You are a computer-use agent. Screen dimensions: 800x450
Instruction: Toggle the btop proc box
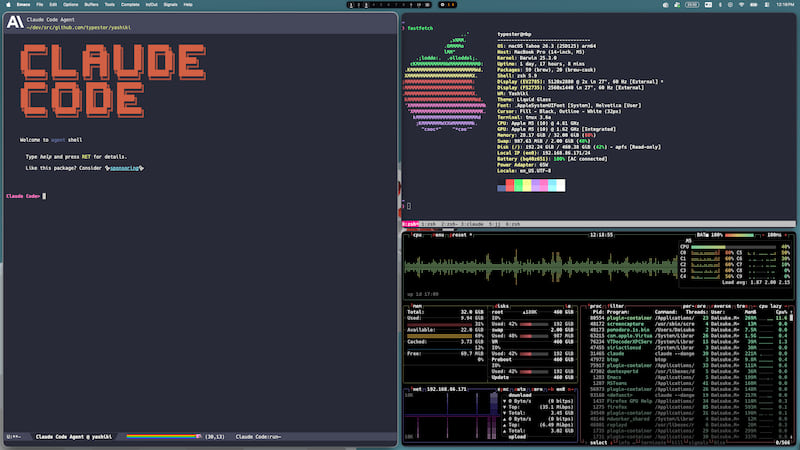[x=596, y=306]
